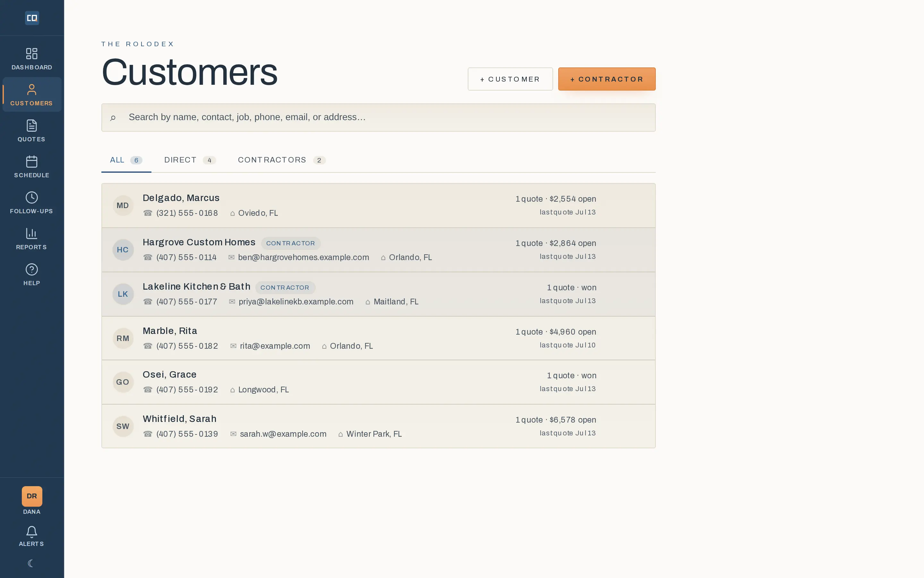Open Lakeline Kitchen & Bath record
Viewport: 924px width, 578px height.
point(378,294)
